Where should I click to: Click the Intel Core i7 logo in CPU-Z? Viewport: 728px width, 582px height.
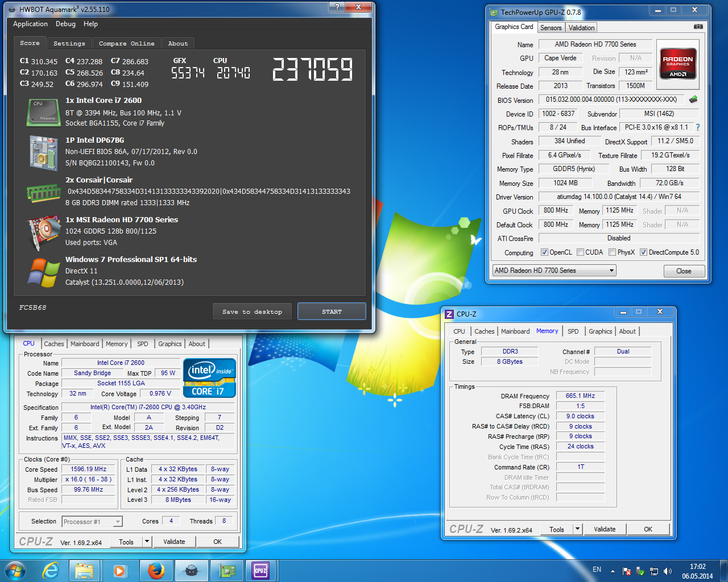pyautogui.click(x=209, y=378)
